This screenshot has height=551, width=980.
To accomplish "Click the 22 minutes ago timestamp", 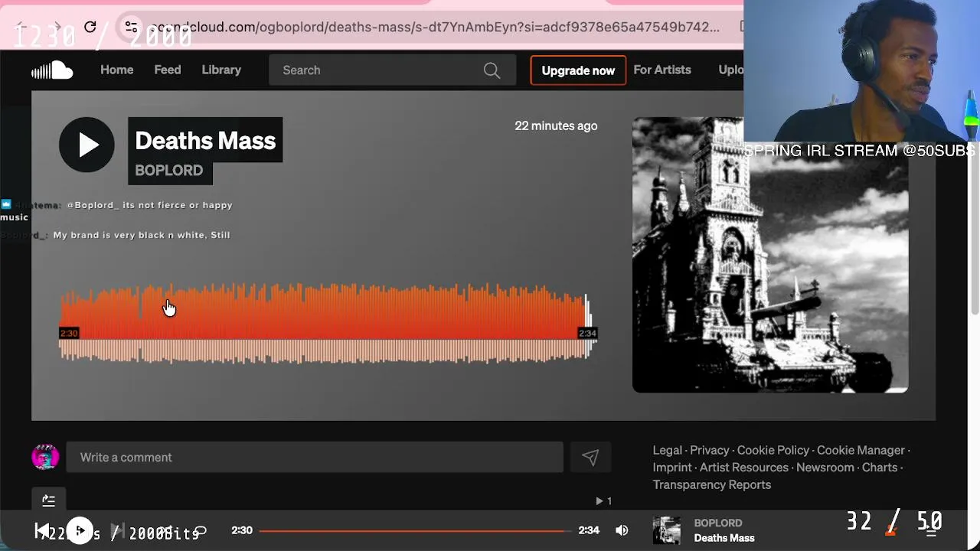I will pos(556,126).
